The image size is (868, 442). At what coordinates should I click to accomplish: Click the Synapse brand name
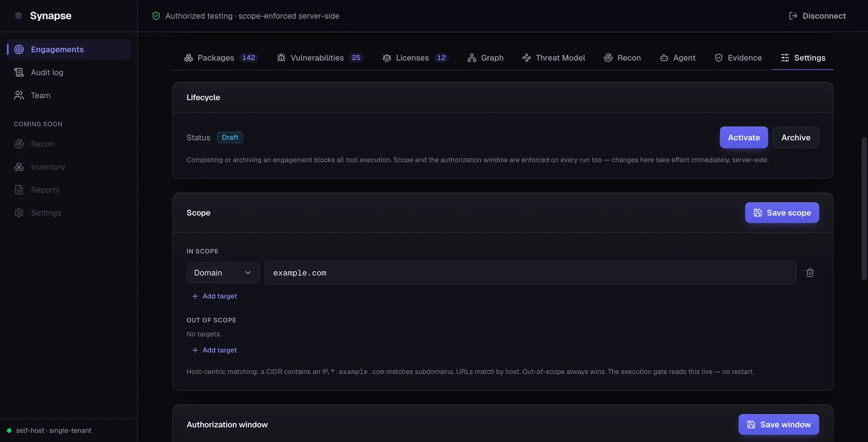[x=50, y=16]
